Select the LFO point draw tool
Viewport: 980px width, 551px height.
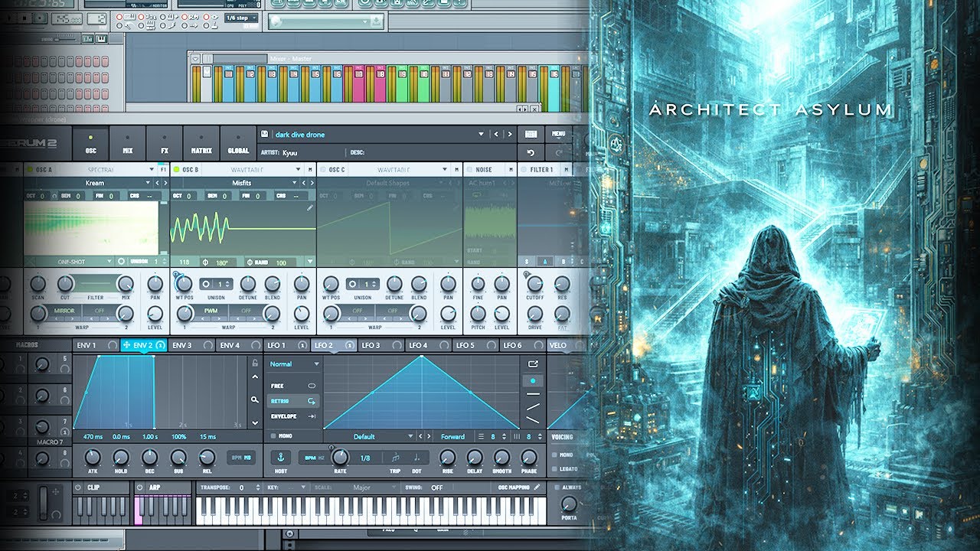[x=534, y=380]
